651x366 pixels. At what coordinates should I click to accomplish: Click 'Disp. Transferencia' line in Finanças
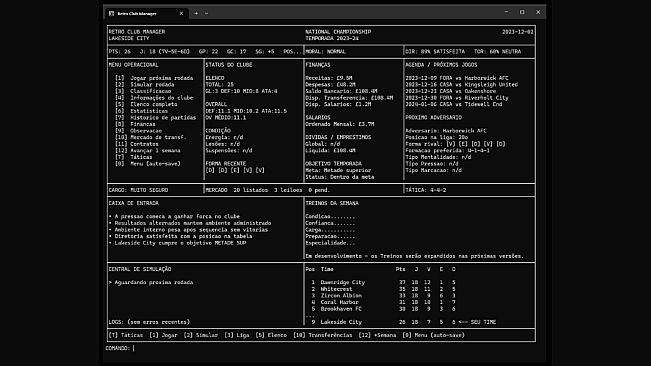click(x=349, y=98)
